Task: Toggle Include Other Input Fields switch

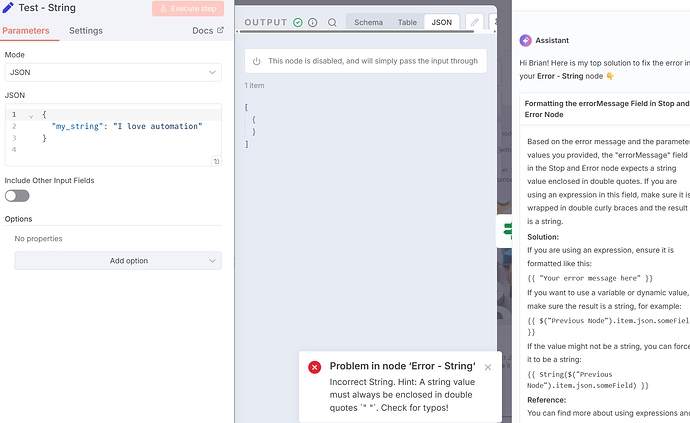Action: point(17,196)
